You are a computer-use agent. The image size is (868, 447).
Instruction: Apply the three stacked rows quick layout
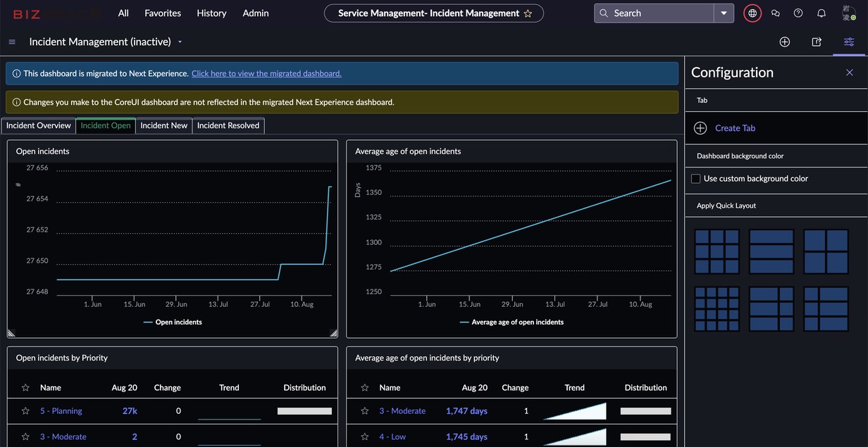click(x=771, y=251)
